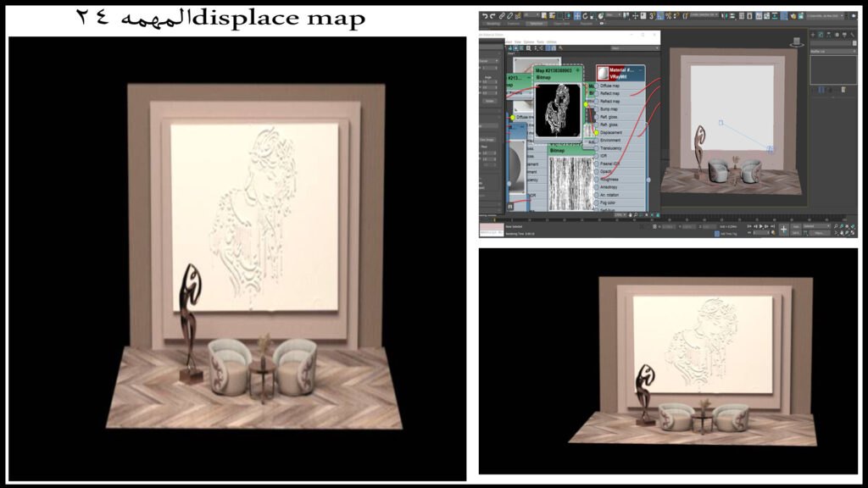
Task: Switch to the Selection ribbon tab
Action: point(536,24)
